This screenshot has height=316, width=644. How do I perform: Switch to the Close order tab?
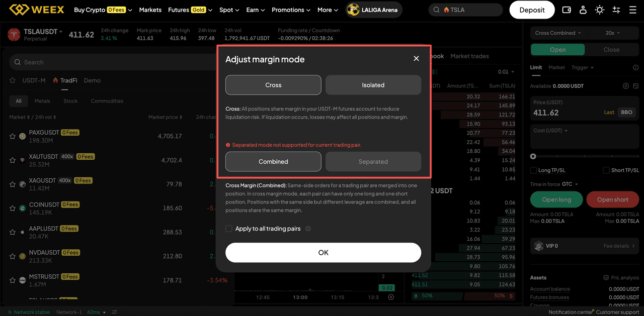tap(611, 49)
